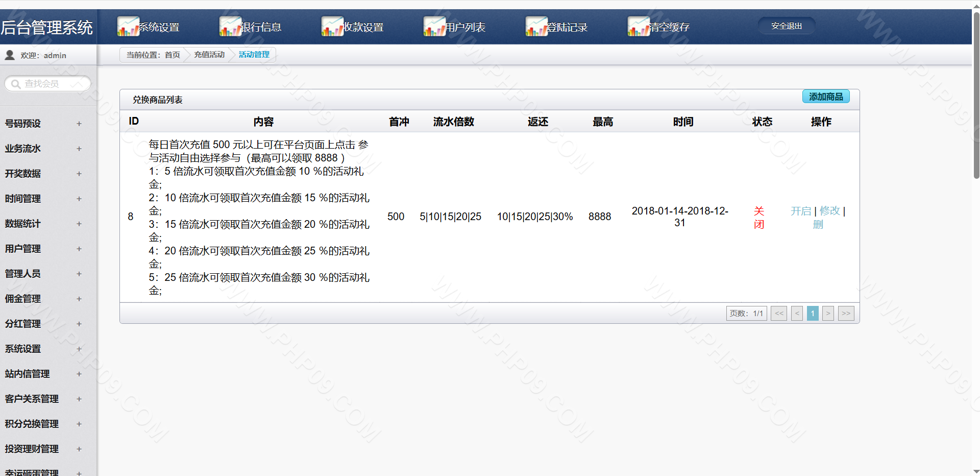Click the chart icon beside 用户列表
Viewport: 980px width, 476px height.
[x=434, y=27]
